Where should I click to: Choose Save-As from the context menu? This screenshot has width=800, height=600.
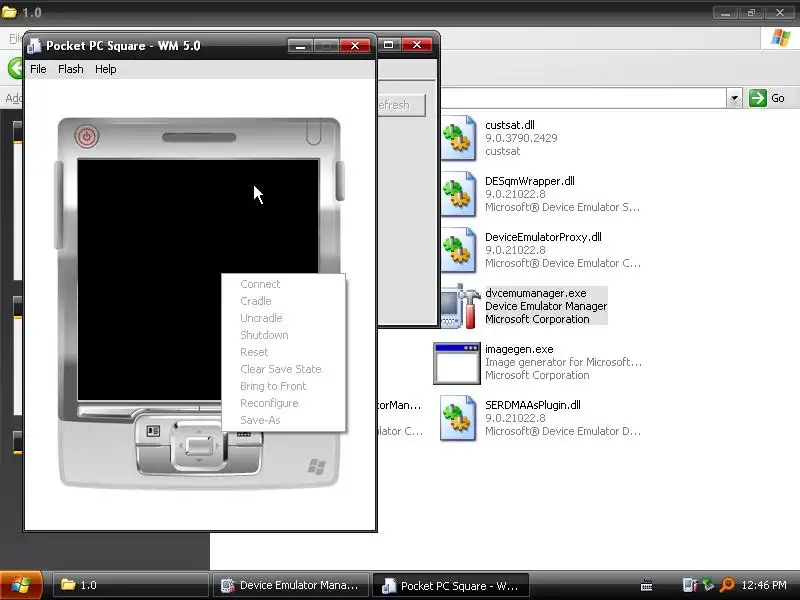[x=260, y=420]
